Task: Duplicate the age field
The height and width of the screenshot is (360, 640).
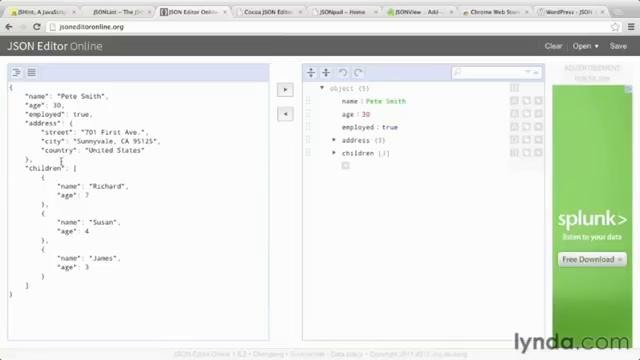Action: coord(527,114)
